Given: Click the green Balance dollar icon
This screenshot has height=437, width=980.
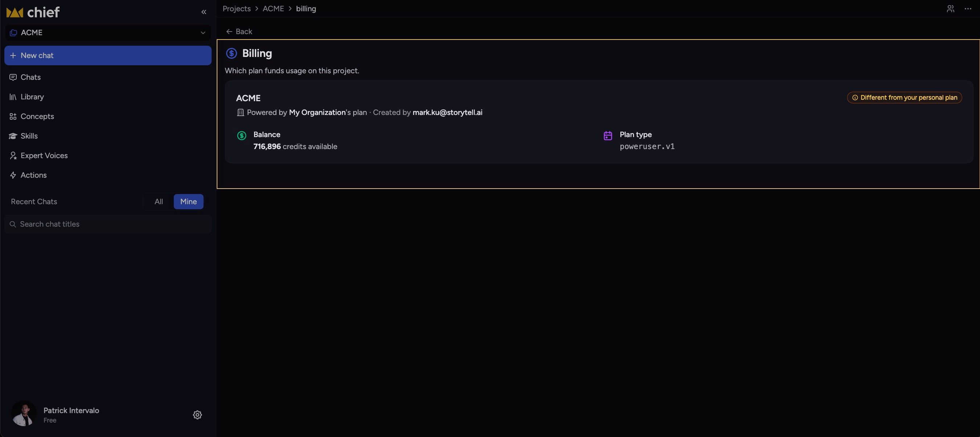Looking at the screenshot, I should click(x=242, y=136).
